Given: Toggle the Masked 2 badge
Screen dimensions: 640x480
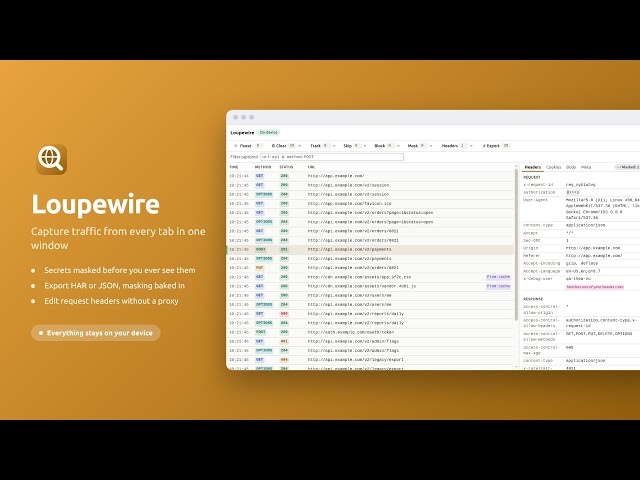Looking at the screenshot, I should (627, 167).
